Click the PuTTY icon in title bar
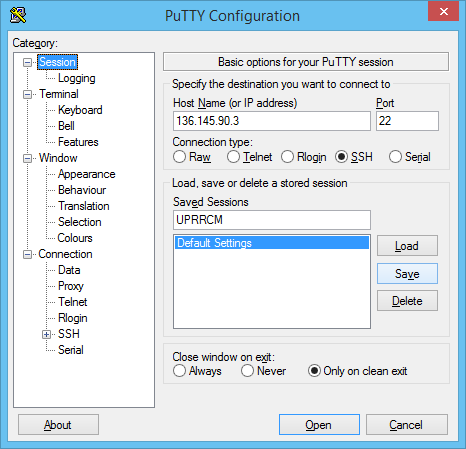 (18, 15)
